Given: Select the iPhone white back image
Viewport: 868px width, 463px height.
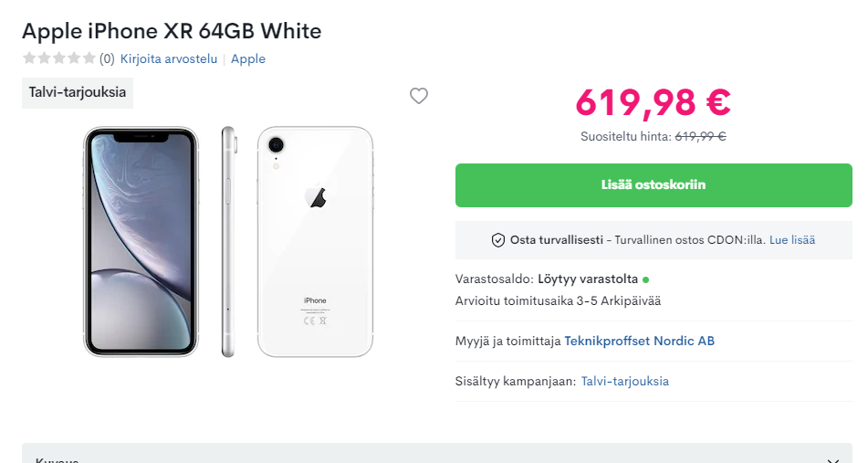Looking at the screenshot, I should click(315, 241).
